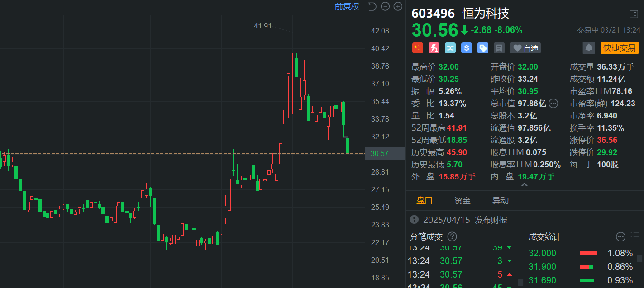This screenshot has width=644, height=288.
Task: Click the 30.57 current price marker on the axis
Action: pos(385,154)
